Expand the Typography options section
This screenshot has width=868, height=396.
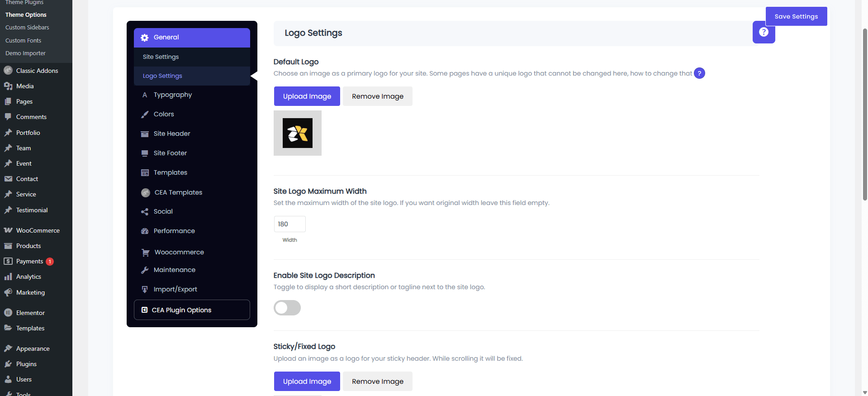point(173,95)
